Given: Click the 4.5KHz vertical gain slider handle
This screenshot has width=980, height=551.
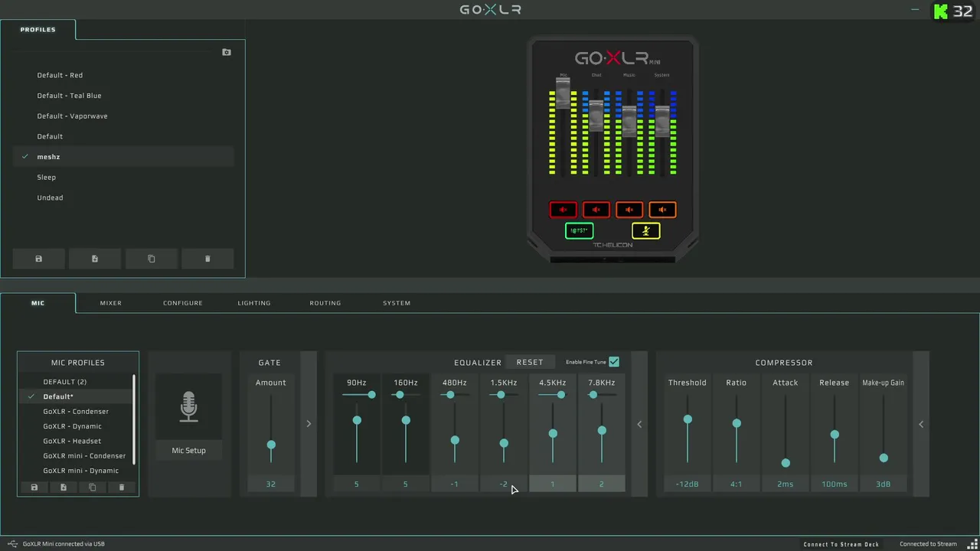Looking at the screenshot, I should pyautogui.click(x=553, y=433).
